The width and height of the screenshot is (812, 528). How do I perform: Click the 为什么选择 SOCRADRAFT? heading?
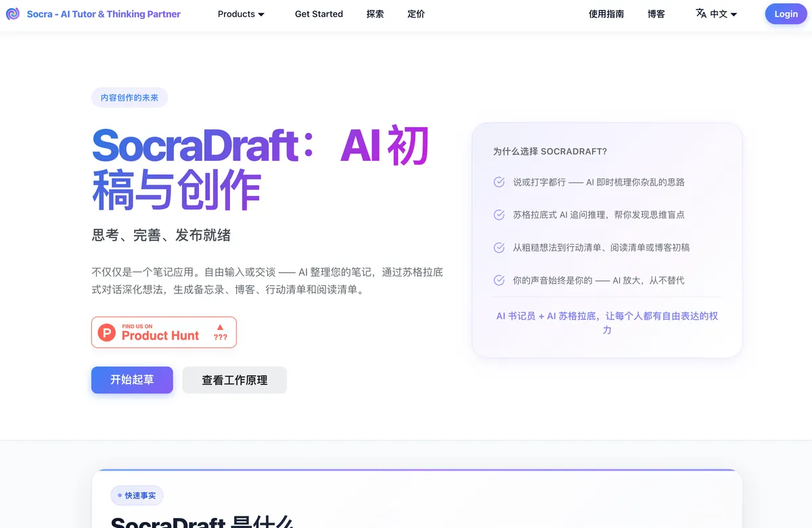point(550,151)
